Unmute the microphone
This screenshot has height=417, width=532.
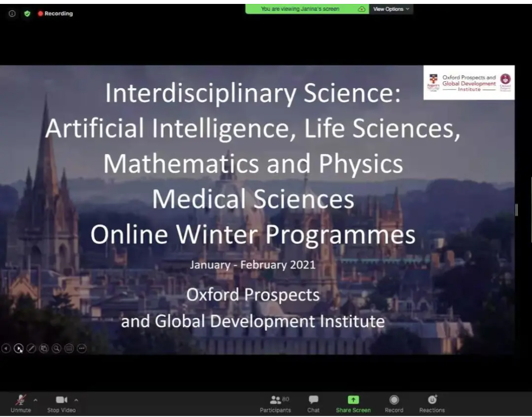(x=21, y=404)
